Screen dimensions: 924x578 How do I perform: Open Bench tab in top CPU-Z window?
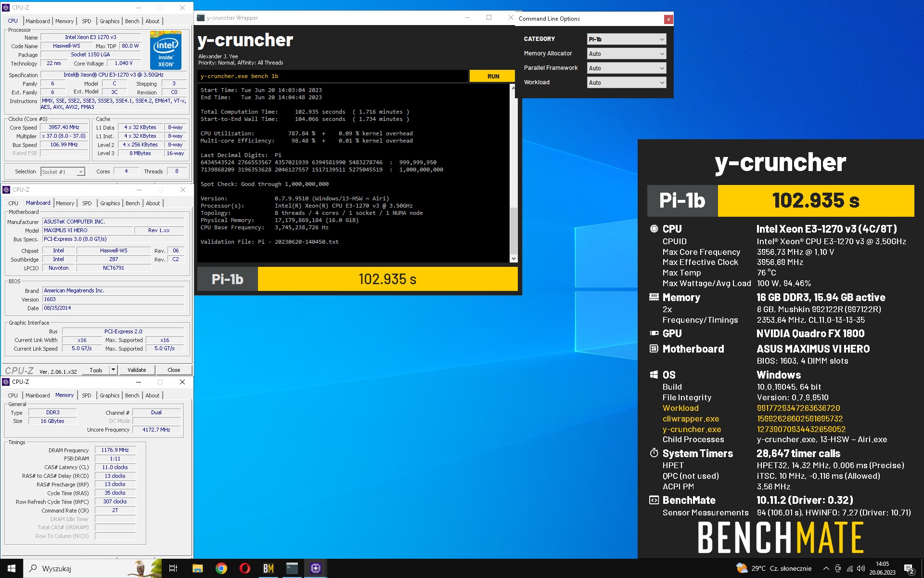[x=132, y=21]
